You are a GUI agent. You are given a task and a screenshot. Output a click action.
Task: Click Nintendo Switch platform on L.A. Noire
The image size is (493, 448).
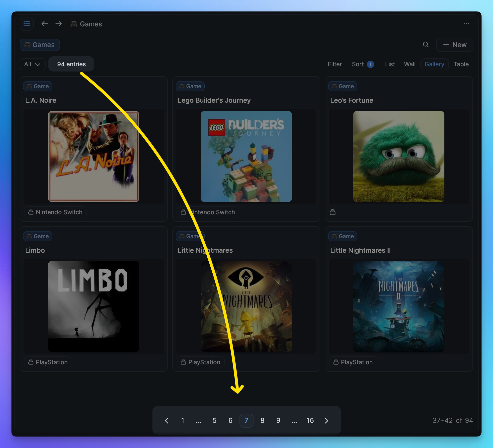(x=55, y=212)
